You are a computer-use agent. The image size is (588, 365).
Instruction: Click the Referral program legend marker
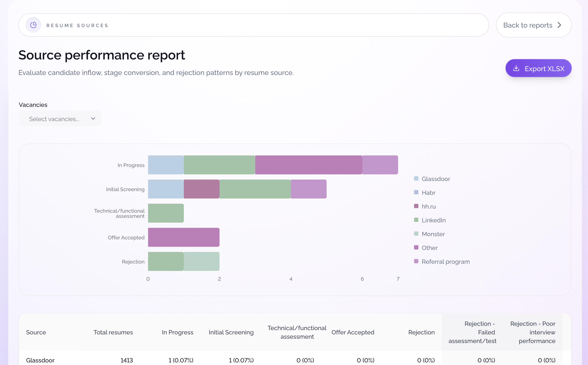[x=416, y=261]
